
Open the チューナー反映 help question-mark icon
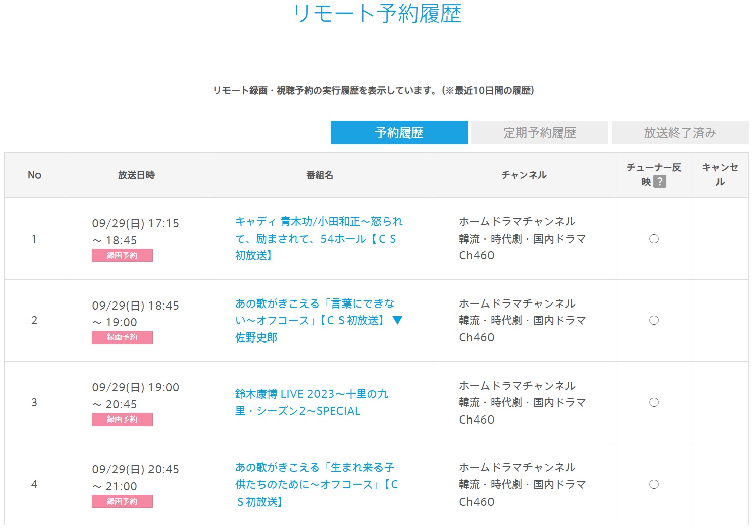coord(659,182)
